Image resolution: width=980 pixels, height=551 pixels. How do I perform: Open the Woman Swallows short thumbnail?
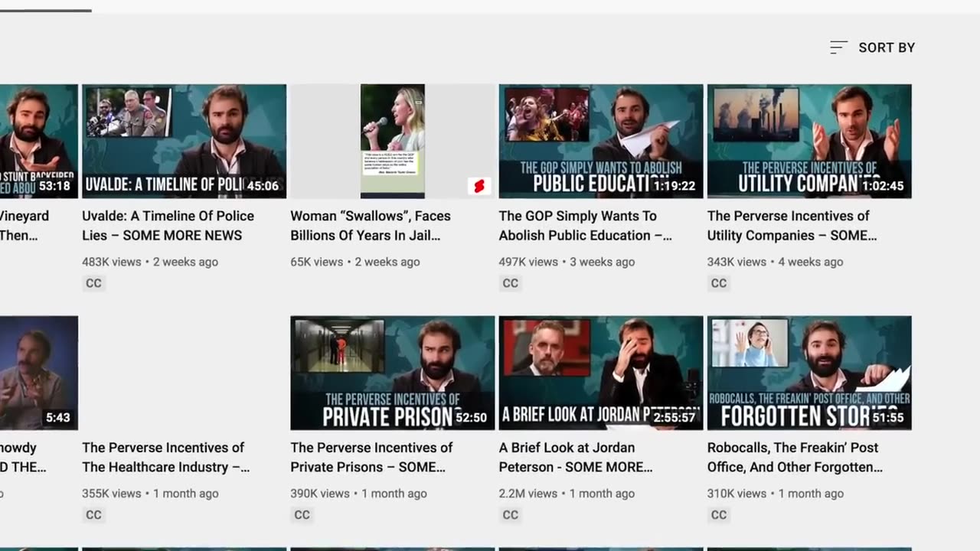pos(393,142)
